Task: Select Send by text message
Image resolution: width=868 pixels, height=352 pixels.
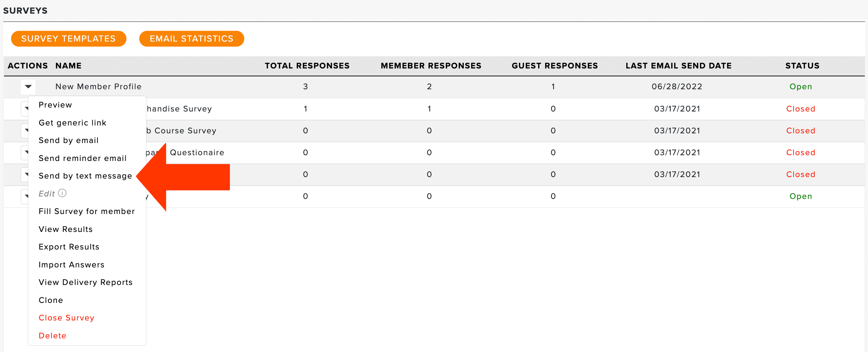Action: pyautogui.click(x=86, y=176)
